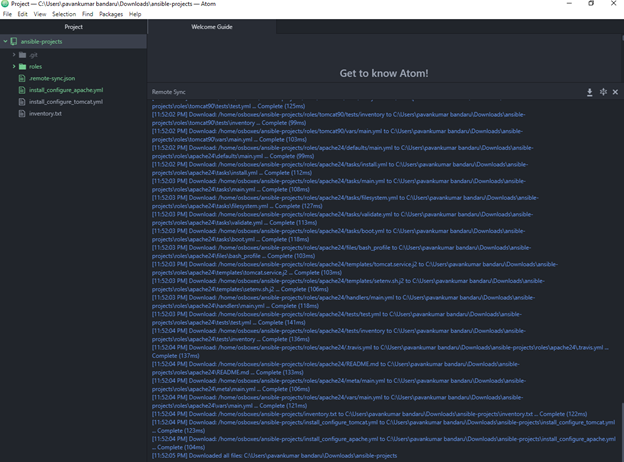
Task: Switch to the Welcome Guide tab
Action: coord(212,27)
